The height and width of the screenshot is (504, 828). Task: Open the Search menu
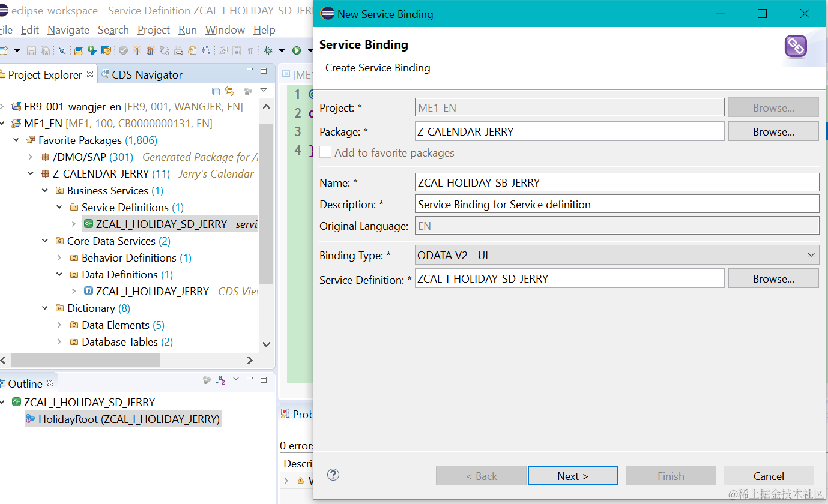pos(113,30)
